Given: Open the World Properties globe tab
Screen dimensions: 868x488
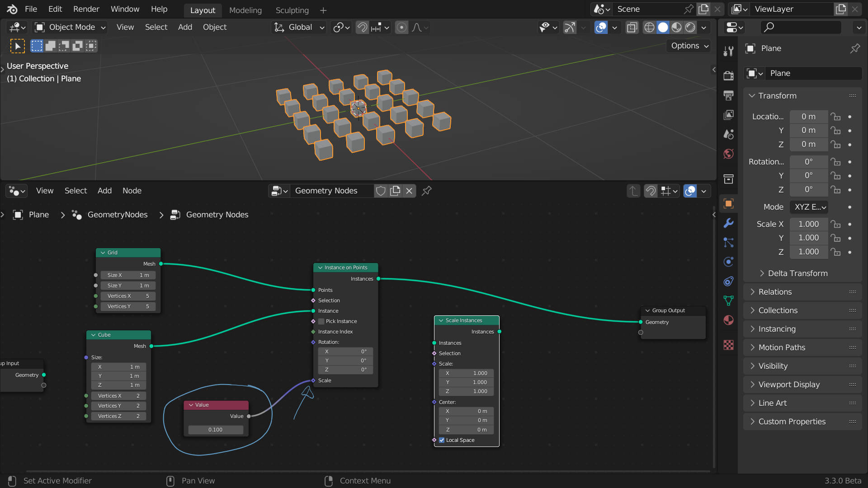Looking at the screenshot, I should click(x=729, y=154).
